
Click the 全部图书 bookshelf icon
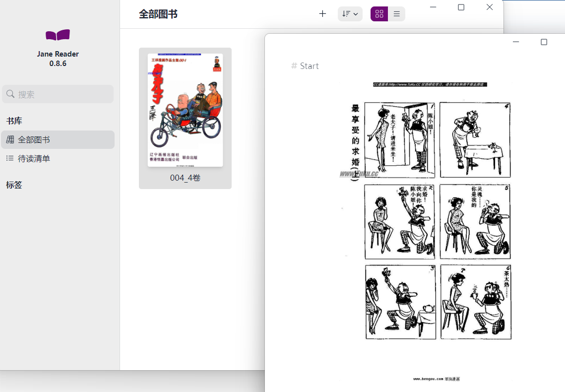[x=10, y=140]
